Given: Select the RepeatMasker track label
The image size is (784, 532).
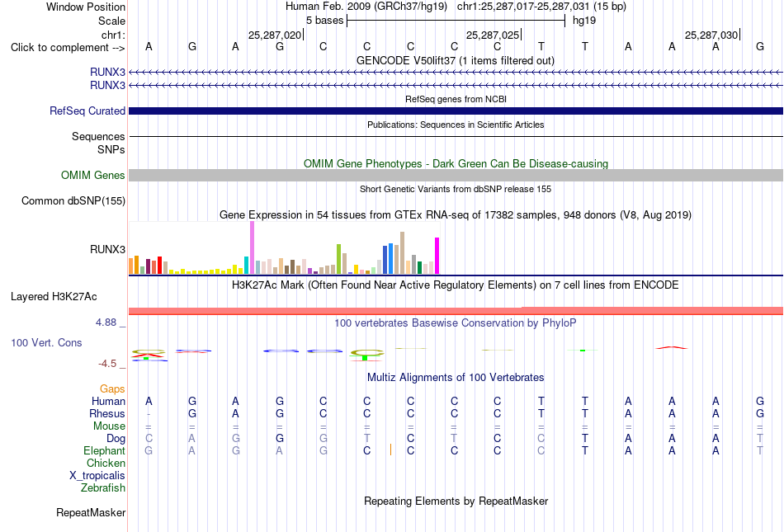Looking at the screenshot, I should point(91,512).
